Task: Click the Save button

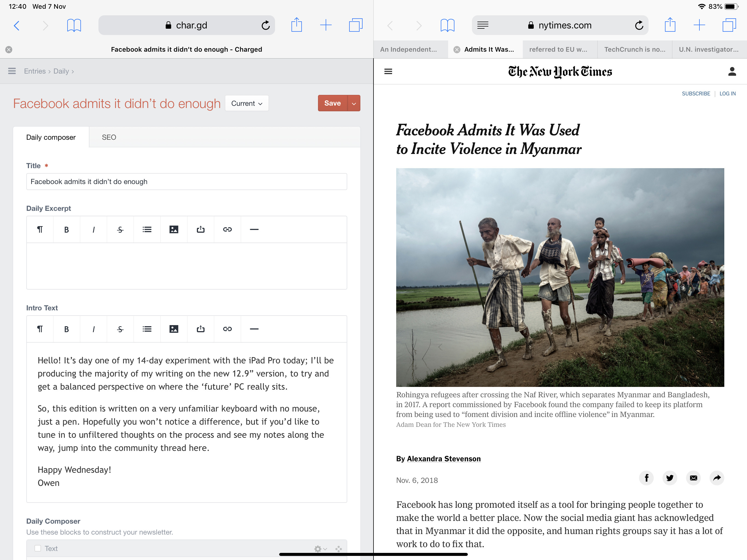Action: (x=332, y=103)
